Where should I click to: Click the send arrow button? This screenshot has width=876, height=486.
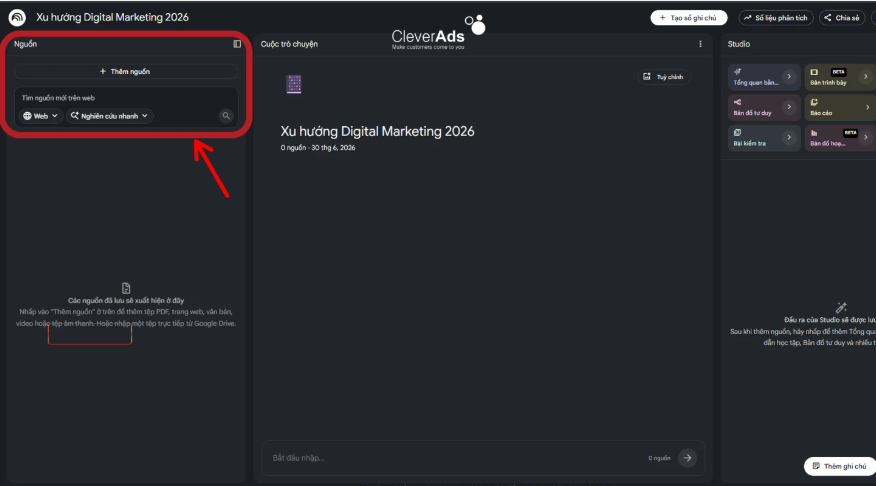pos(687,458)
